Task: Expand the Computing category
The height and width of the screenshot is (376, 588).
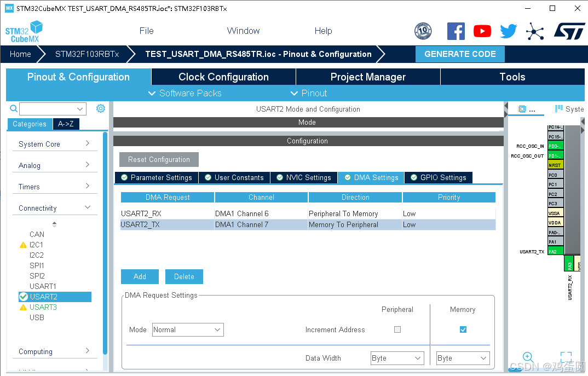Action: [55, 351]
